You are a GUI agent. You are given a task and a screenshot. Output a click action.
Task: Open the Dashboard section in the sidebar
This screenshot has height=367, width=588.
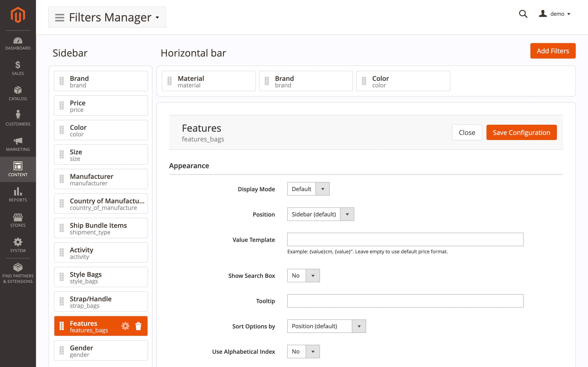pos(18,44)
